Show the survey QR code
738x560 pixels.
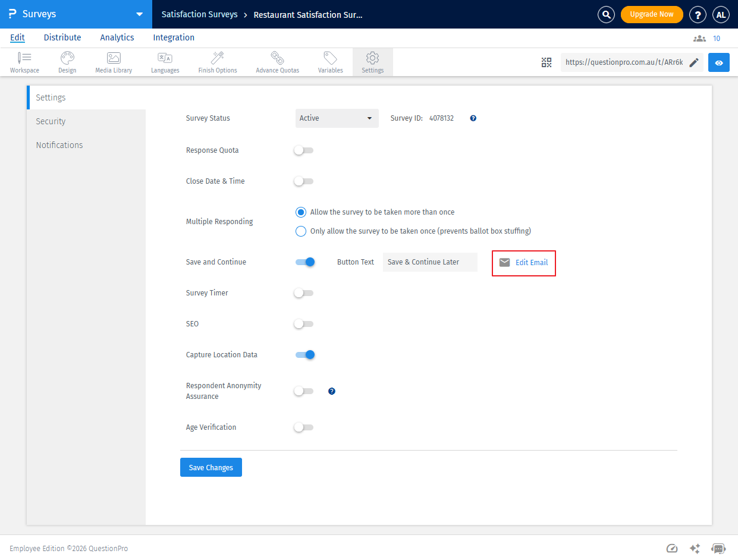[546, 62]
